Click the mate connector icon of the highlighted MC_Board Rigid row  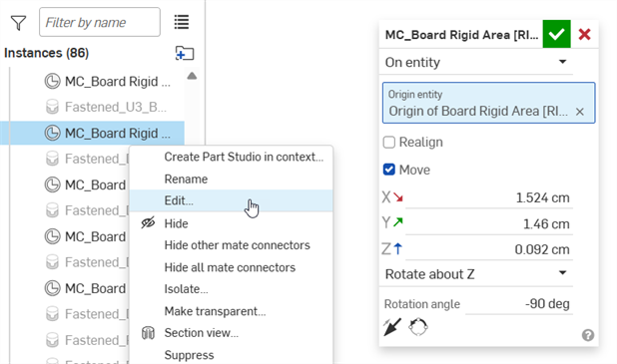[52, 134]
